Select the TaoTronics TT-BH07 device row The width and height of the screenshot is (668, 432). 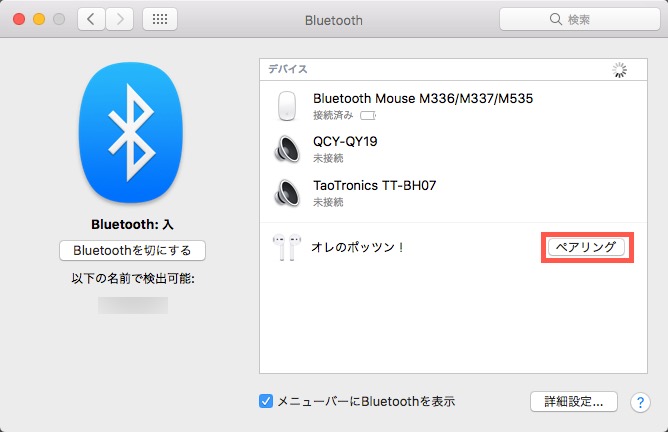pyautogui.click(x=453, y=193)
